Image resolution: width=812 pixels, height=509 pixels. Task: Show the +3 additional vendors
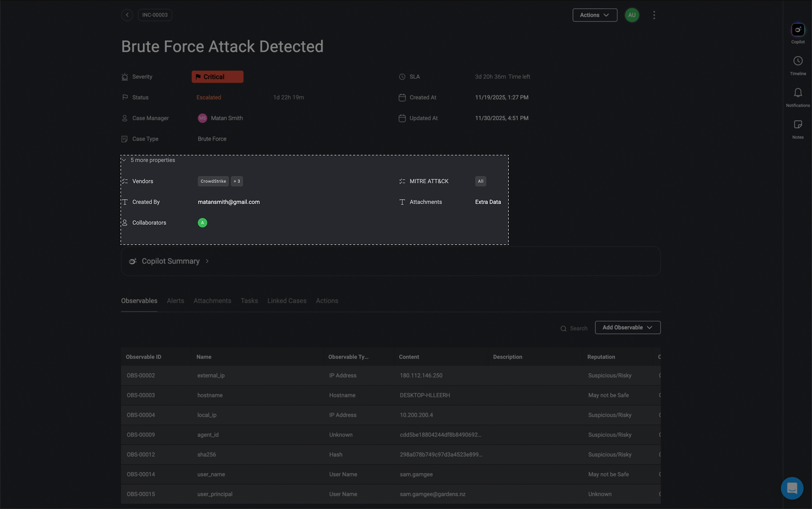coord(237,181)
